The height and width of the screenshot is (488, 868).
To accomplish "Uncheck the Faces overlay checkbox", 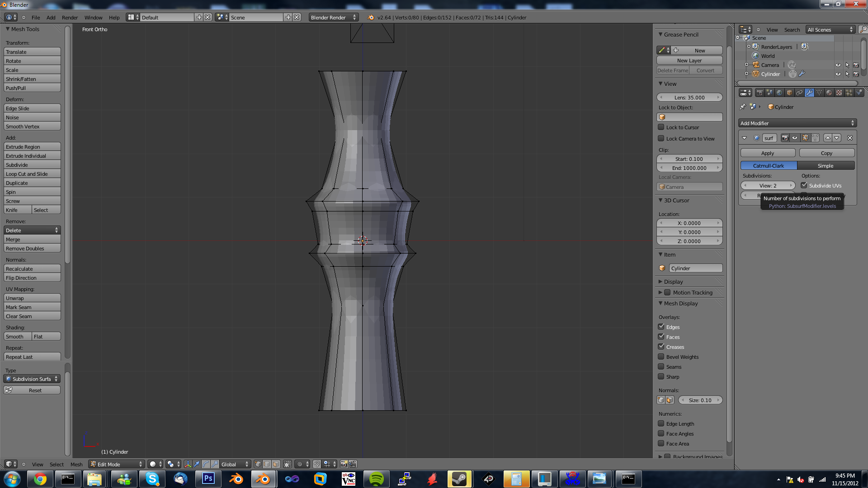I will tap(661, 337).
